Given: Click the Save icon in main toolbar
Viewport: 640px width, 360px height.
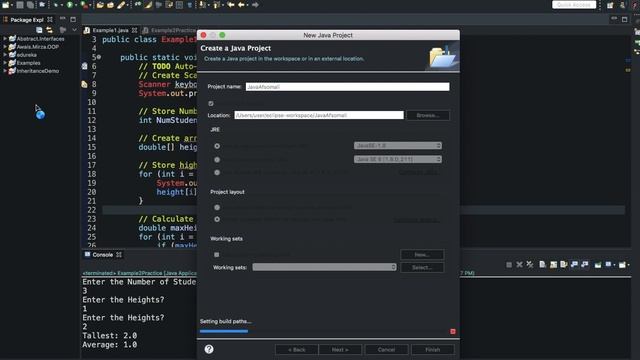Looking at the screenshot, I should click(20, 5).
